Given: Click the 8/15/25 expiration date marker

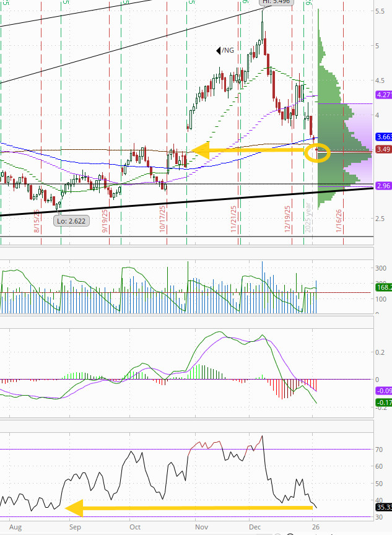Looking at the screenshot, I should [37, 221].
